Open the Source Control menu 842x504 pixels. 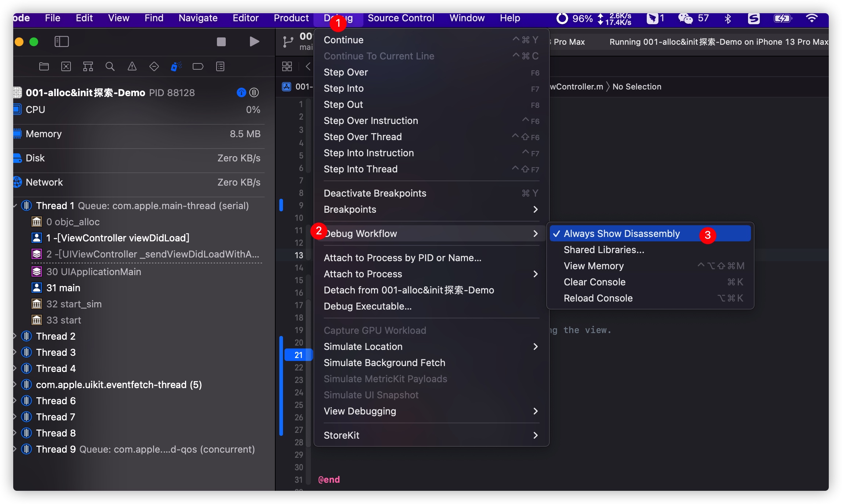tap(400, 18)
